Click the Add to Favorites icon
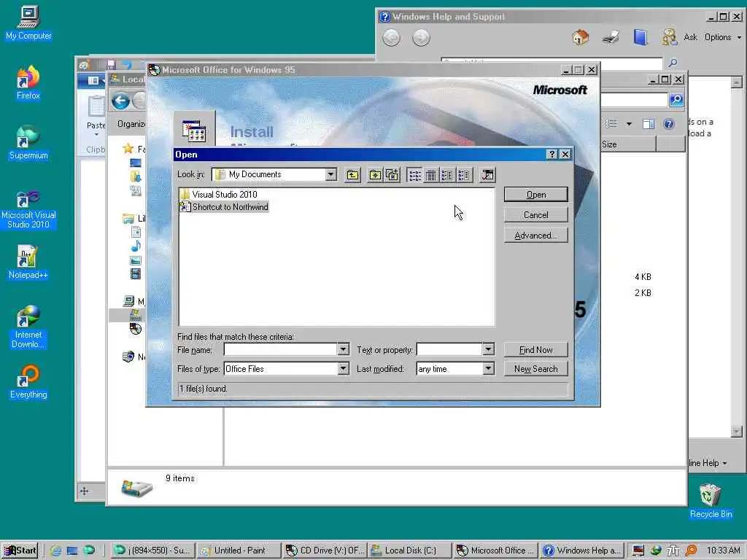Viewport: 747px width, 560px height. [x=392, y=175]
